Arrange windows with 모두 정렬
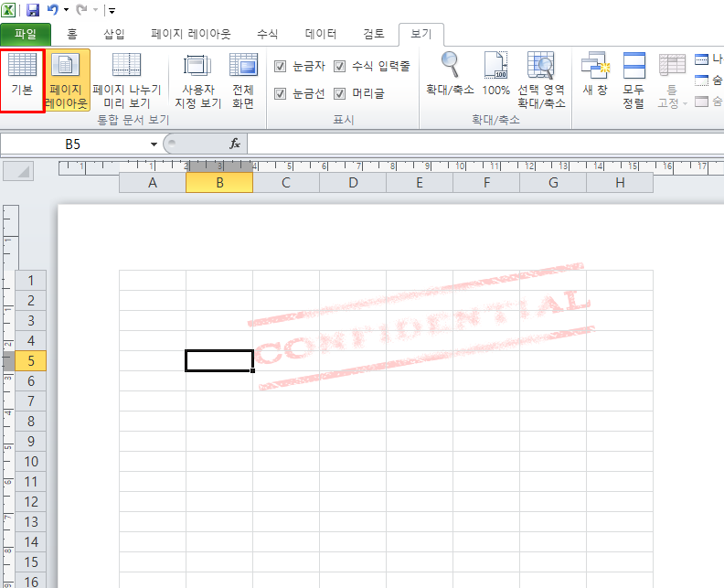Image resolution: width=724 pixels, height=588 pixels. [633, 80]
